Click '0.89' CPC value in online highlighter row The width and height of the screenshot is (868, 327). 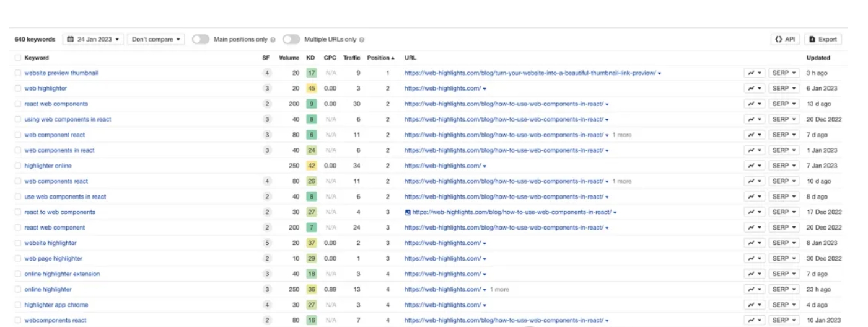click(x=330, y=289)
